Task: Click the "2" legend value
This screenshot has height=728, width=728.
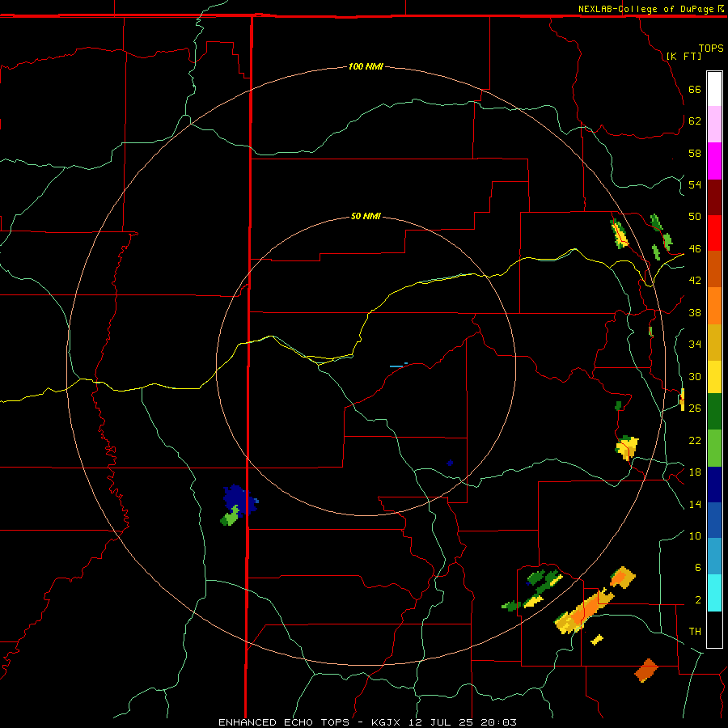Action: tap(697, 600)
